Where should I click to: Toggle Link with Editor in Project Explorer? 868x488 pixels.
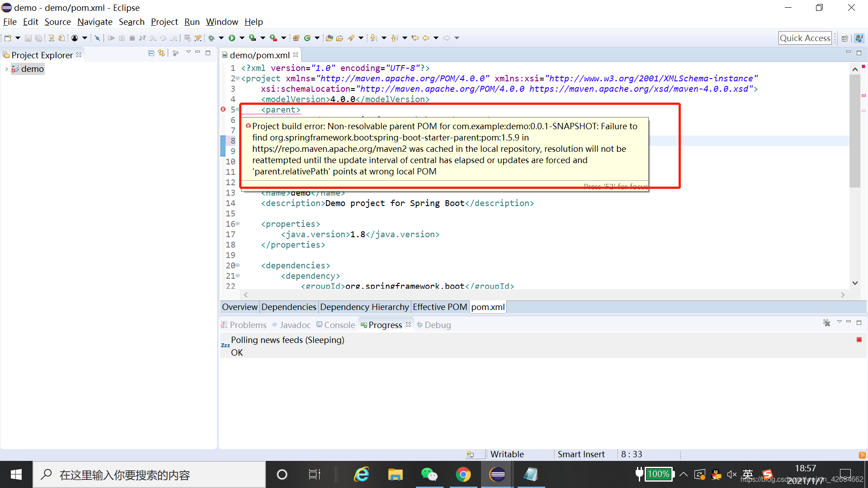coord(161,53)
